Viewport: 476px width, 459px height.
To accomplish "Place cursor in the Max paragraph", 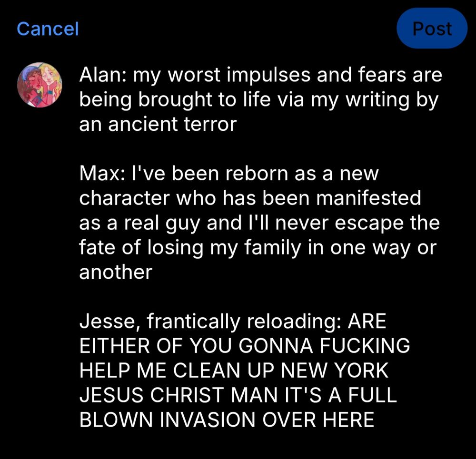I will tap(259, 223).
